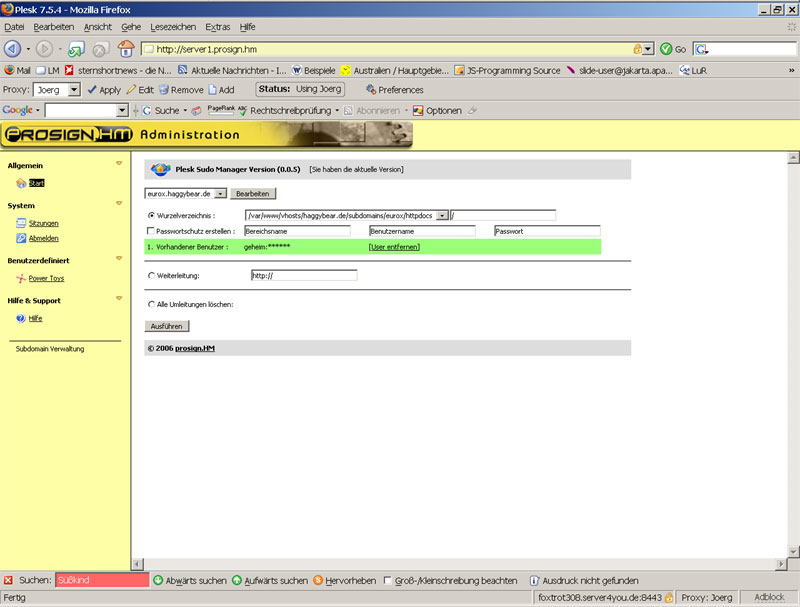Open the Lesezeichen menu
Viewport: 800px width, 607px height.
[173, 27]
